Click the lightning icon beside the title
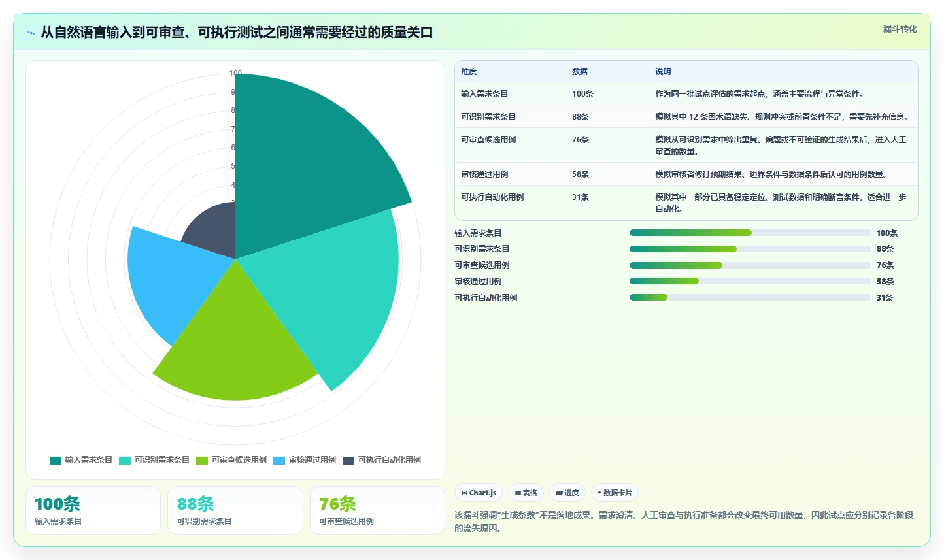The width and height of the screenshot is (944, 560). (31, 33)
